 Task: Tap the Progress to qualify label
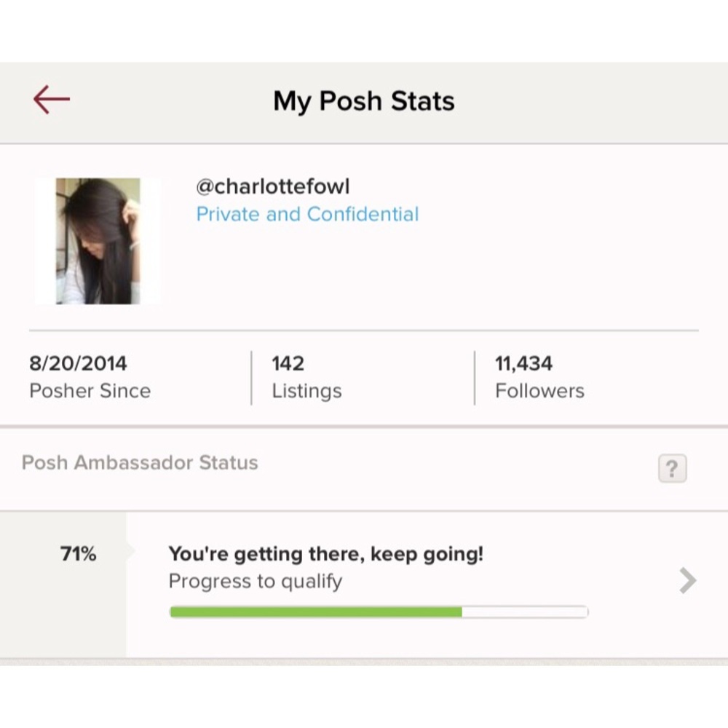pyautogui.click(x=255, y=581)
